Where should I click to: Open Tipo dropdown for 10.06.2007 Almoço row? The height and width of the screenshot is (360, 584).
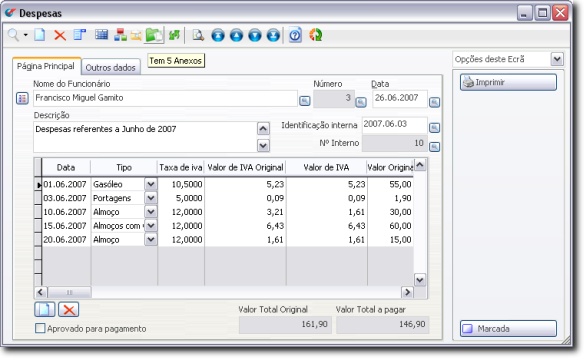tap(151, 211)
